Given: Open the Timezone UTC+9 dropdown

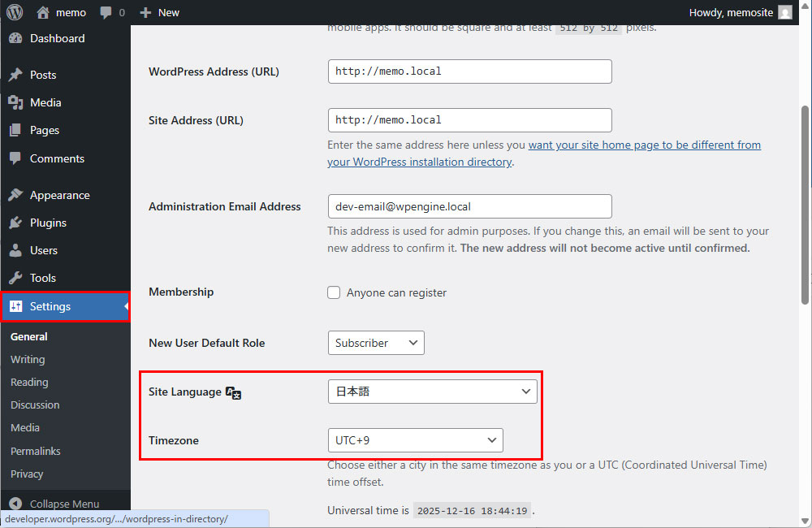Looking at the screenshot, I should pyautogui.click(x=415, y=440).
